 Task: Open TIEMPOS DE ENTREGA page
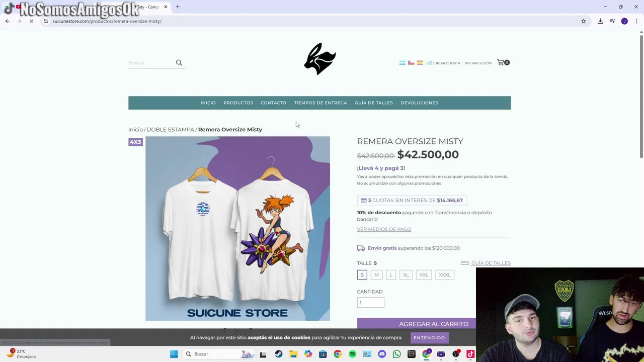click(x=320, y=103)
